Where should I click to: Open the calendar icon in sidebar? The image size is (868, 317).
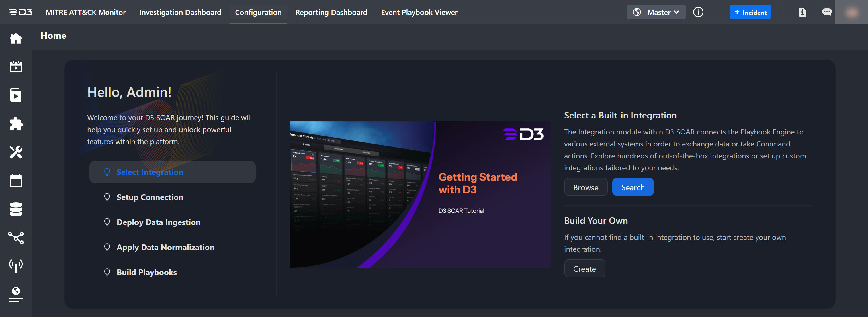16,181
